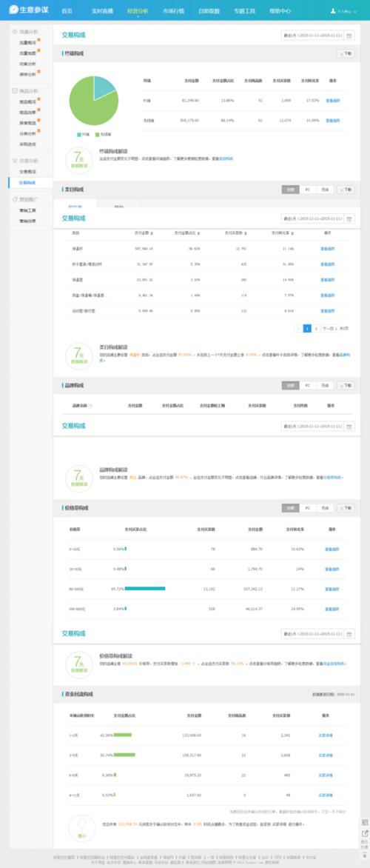Download 类目构成 data with 下载 button

click(346, 190)
